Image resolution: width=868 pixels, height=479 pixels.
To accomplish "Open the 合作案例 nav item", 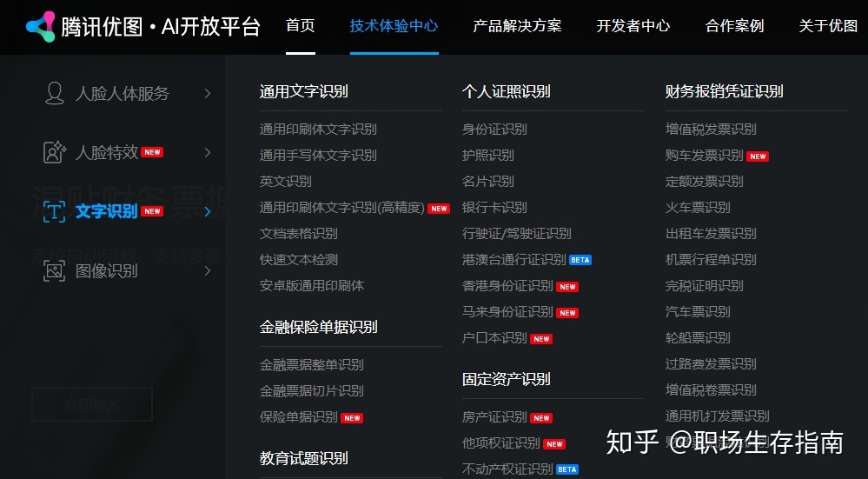I will tap(734, 25).
